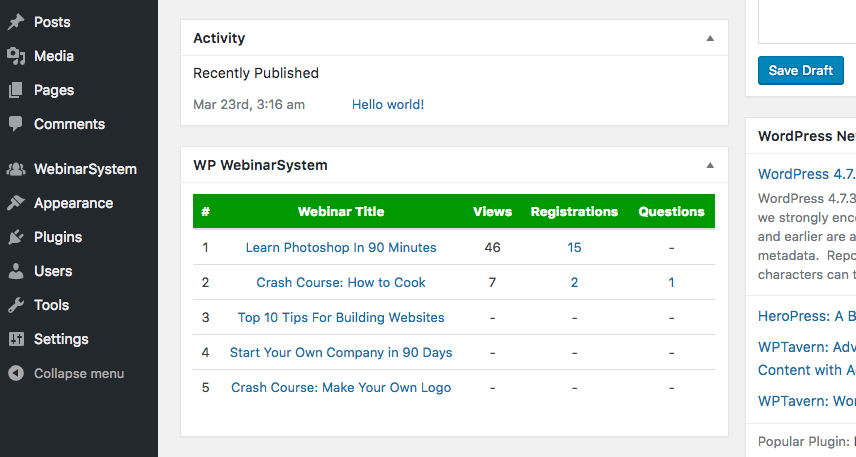Screen dimensions: 856x457
Task: Open the Settings menu item
Action: [x=60, y=339]
